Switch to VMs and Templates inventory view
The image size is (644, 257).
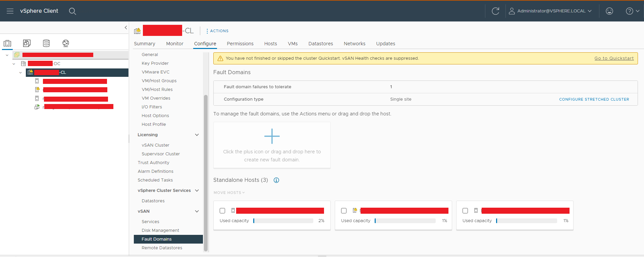(27, 43)
